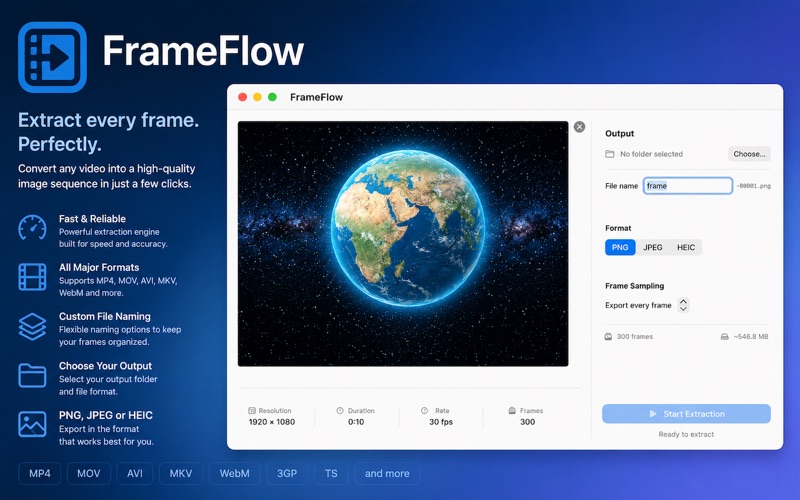Screen dimensions: 800x500
Task: Click the stacked layers Custom File Naming icon
Action: 32,327
